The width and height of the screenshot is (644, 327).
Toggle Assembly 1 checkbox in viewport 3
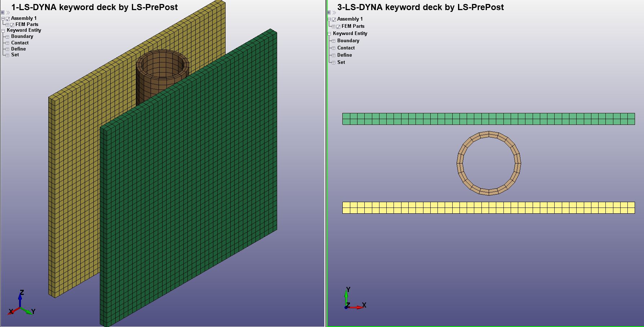[x=334, y=19]
